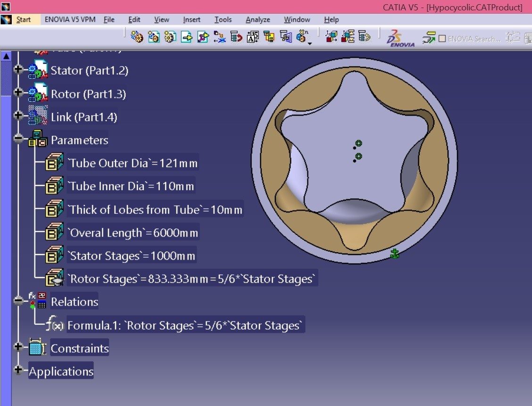Viewport: 532px width, 406px height.
Task: Click the Relations fx icon
Action: point(38,300)
